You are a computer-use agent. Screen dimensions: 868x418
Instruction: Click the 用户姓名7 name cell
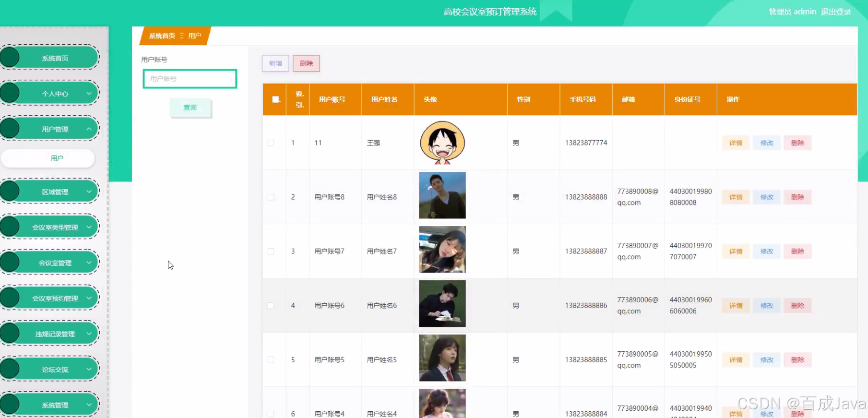[x=381, y=251]
